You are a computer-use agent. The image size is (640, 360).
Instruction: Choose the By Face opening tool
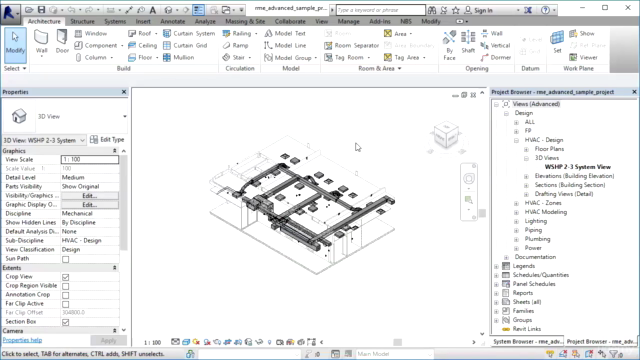[x=449, y=46]
